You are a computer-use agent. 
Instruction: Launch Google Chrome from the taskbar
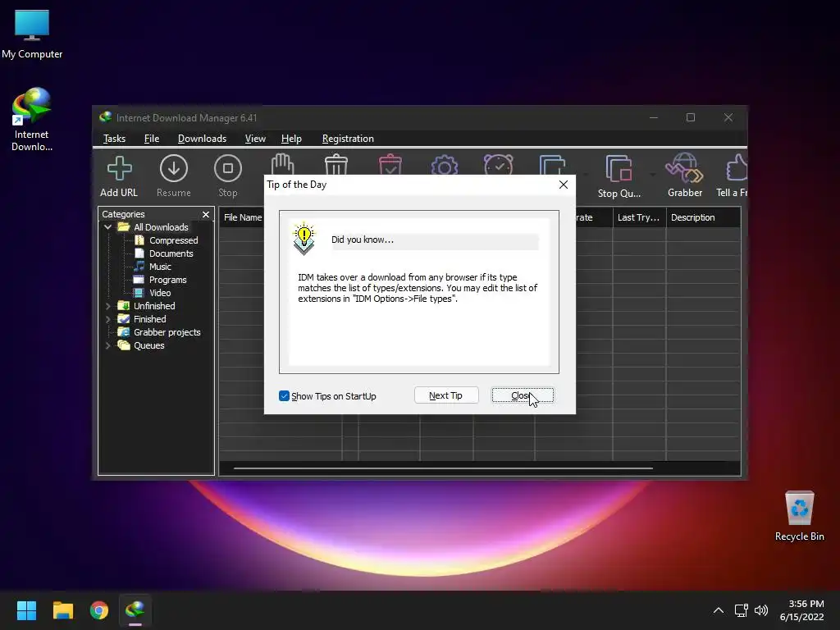[x=99, y=610]
